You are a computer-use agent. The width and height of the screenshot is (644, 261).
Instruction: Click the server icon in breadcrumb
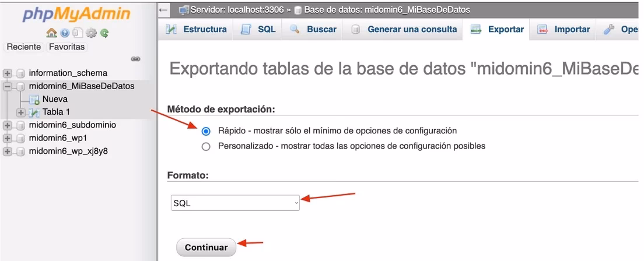pyautogui.click(x=184, y=10)
